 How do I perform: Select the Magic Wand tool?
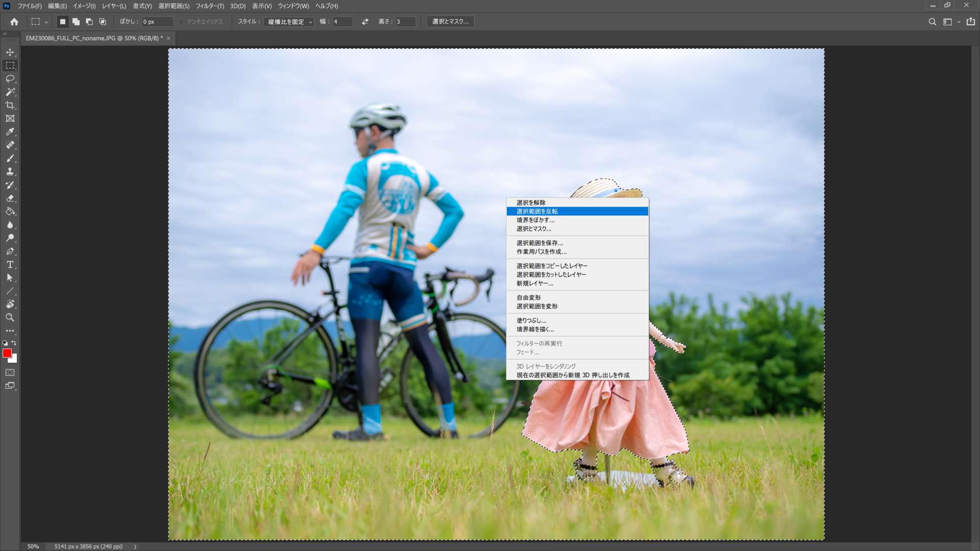point(10,92)
